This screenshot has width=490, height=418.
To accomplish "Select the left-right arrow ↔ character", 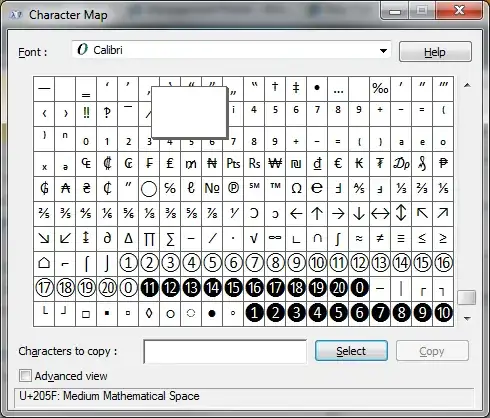I will [x=380, y=214].
